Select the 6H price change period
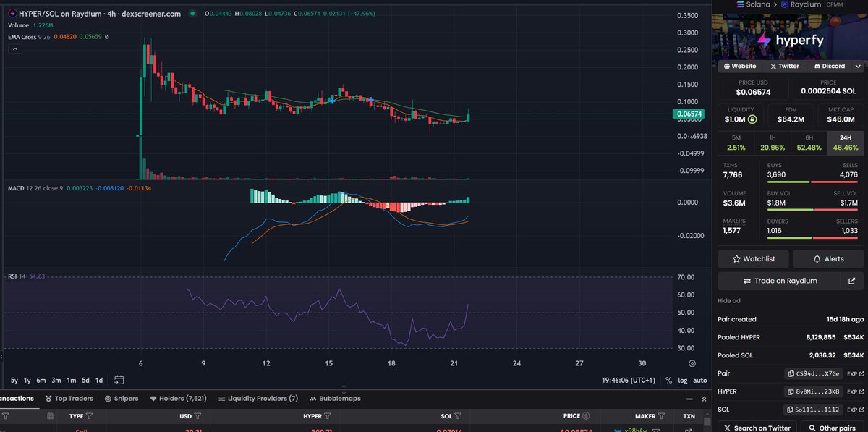This screenshot has height=432, width=868. point(809,143)
